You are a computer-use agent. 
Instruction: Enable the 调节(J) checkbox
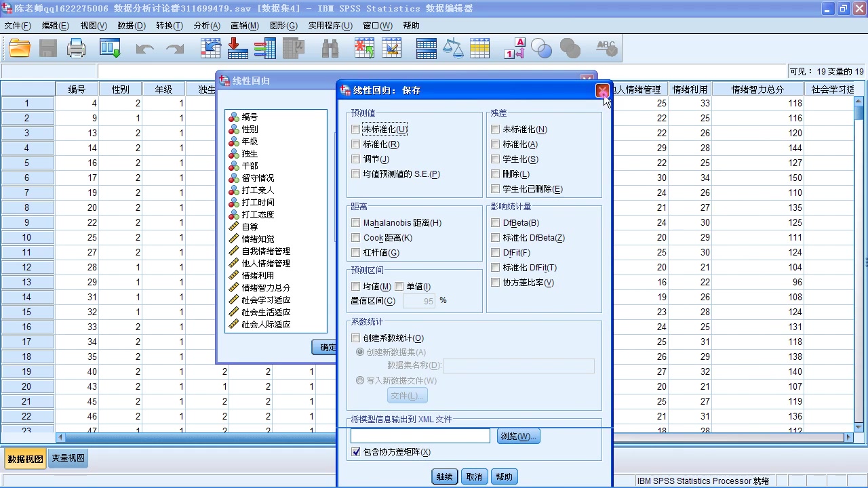356,159
